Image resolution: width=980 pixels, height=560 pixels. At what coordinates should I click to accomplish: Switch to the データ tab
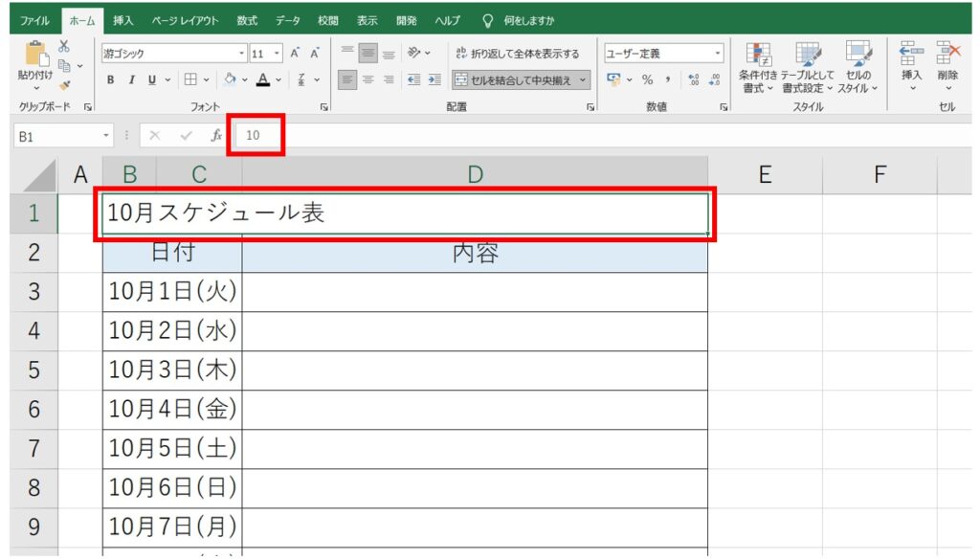[288, 21]
